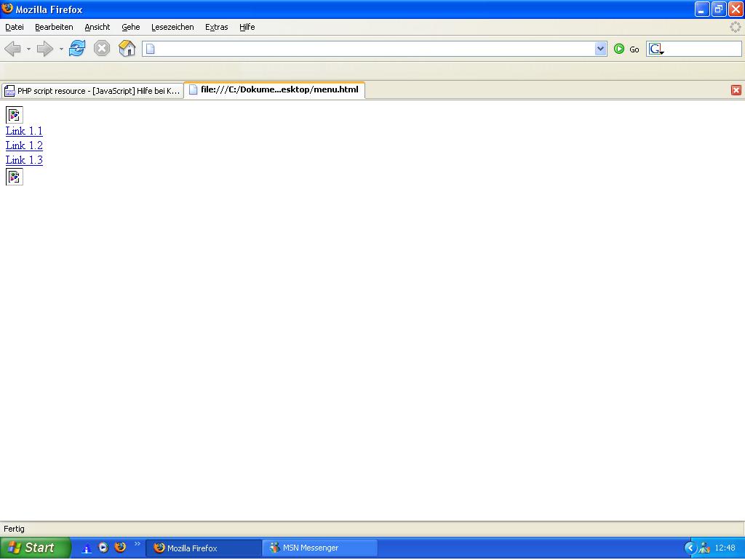Switch to the PHP script resource tab
Image resolution: width=745 pixels, height=560 pixels.
[92, 91]
